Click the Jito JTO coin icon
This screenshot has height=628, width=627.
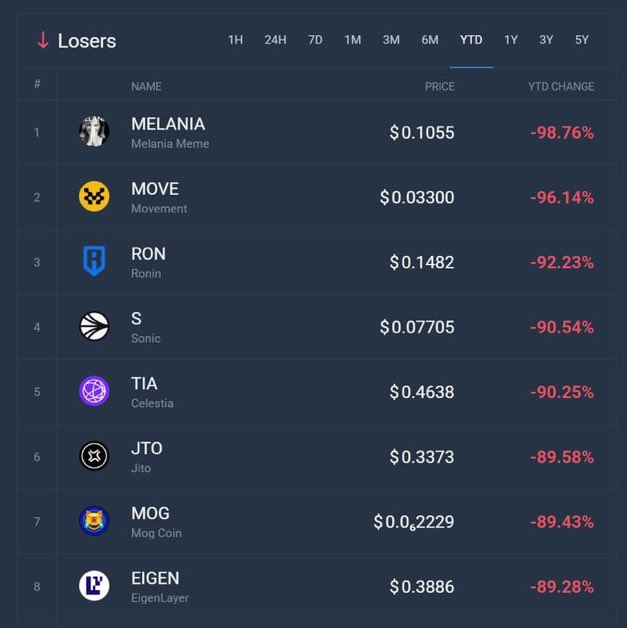(94, 456)
